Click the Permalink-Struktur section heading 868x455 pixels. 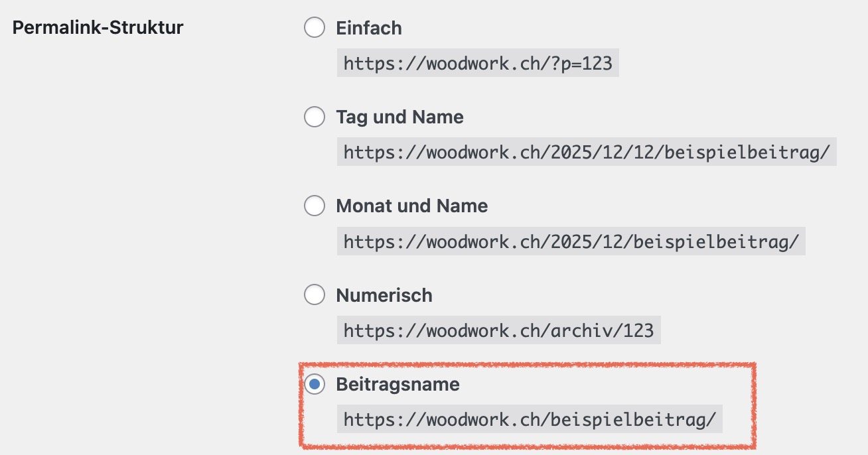(98, 29)
